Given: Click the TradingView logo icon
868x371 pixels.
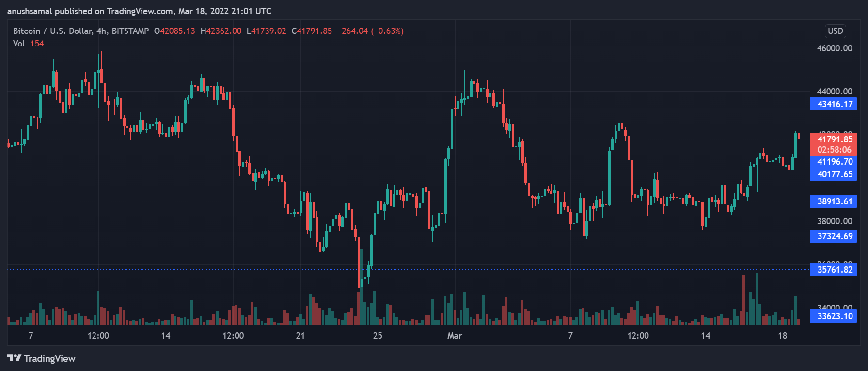Looking at the screenshot, I should pos(14,358).
